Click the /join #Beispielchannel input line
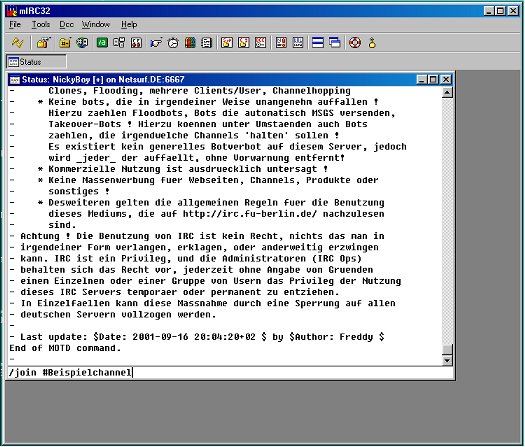525x447 pixels. [x=230, y=372]
